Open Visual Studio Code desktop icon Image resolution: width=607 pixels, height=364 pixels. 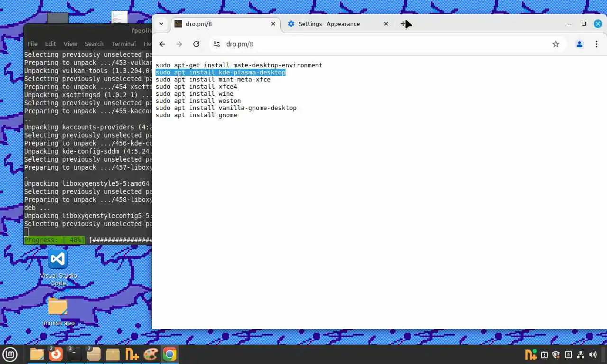[58, 268]
